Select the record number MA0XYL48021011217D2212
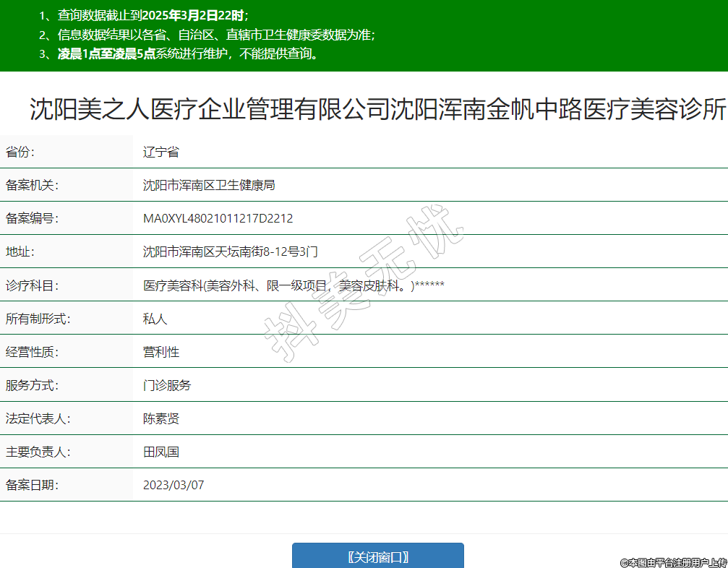The width and height of the screenshot is (728, 568). [218, 218]
